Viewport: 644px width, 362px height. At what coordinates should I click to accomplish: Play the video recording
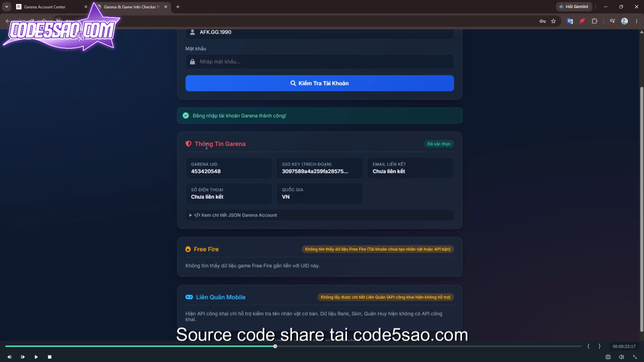click(36, 357)
